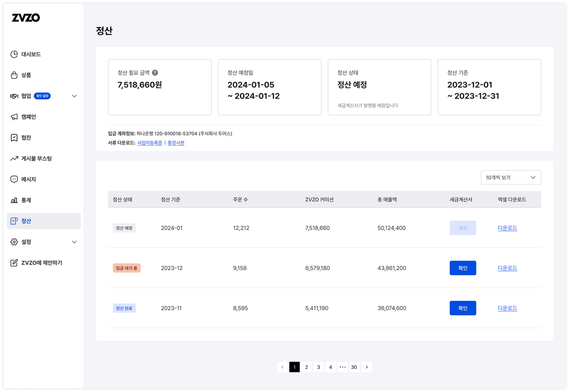Go to the ZVZO에 제안하기 menu
The height and width of the screenshot is (392, 569).
tap(41, 263)
